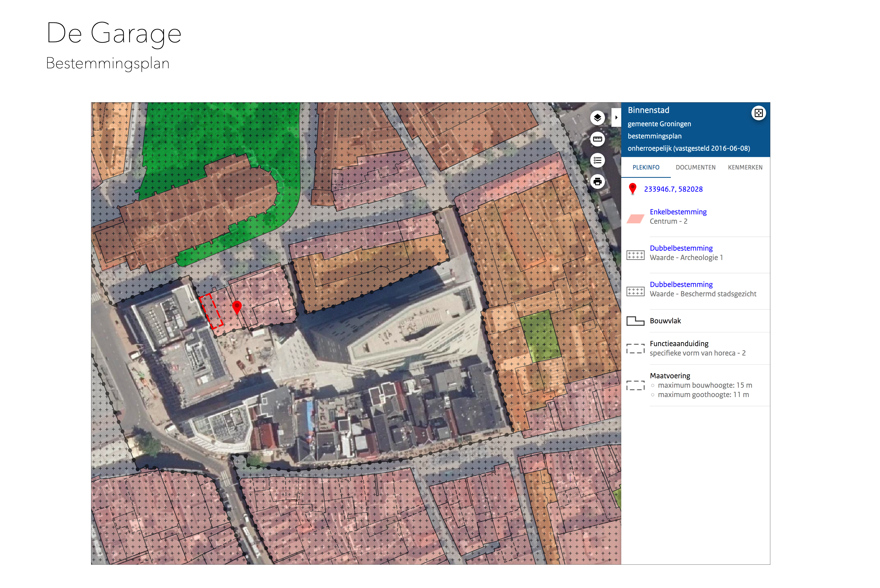Open Dubbelbestemming link for Beschermd stadsgezicht
The image size is (880, 588).
coord(681,285)
